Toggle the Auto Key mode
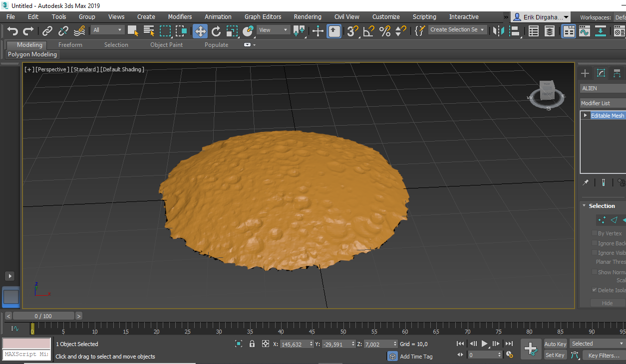This screenshot has height=364, width=626. 555,344
